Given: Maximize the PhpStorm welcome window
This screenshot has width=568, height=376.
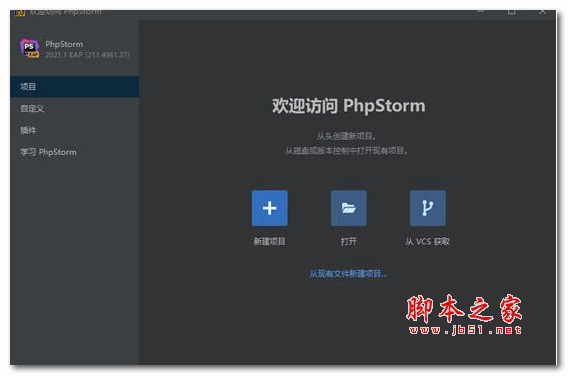Looking at the screenshot, I should tap(511, 12).
